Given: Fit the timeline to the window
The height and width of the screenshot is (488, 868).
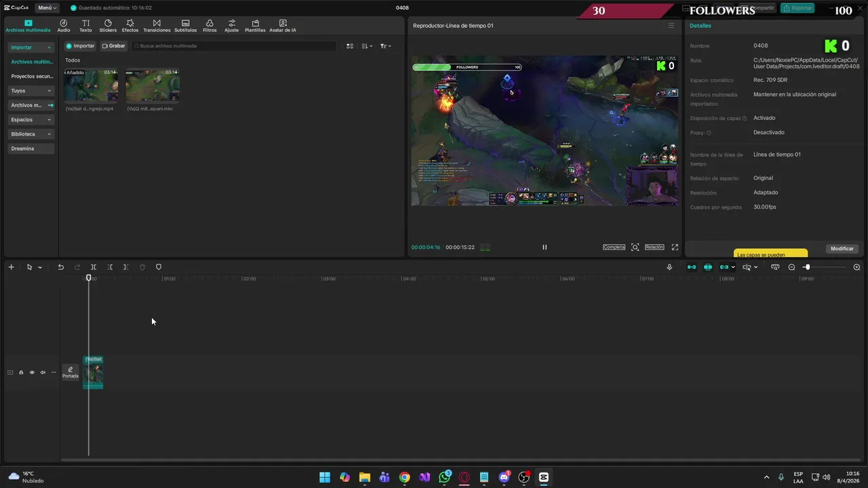Looking at the screenshot, I should click(775, 267).
